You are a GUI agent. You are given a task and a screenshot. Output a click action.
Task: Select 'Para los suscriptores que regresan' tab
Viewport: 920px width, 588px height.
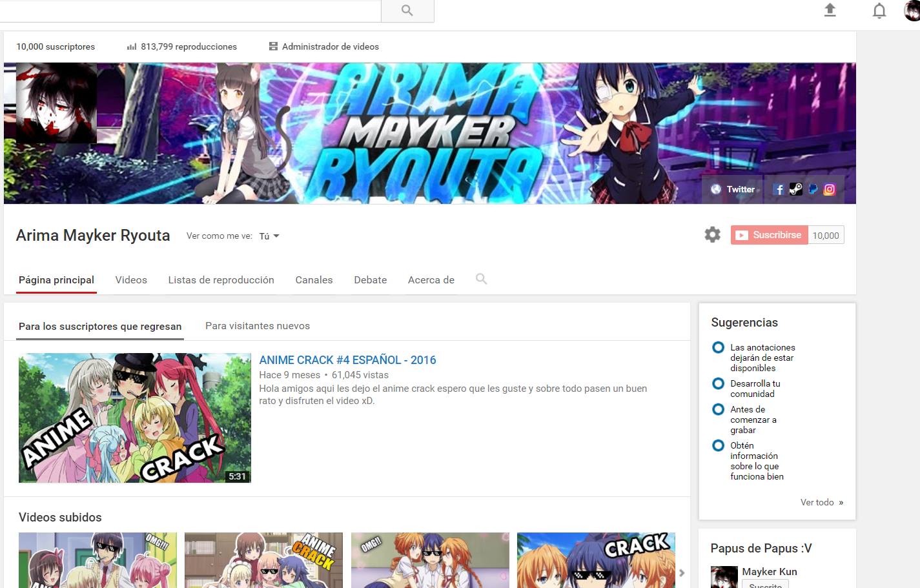point(100,327)
